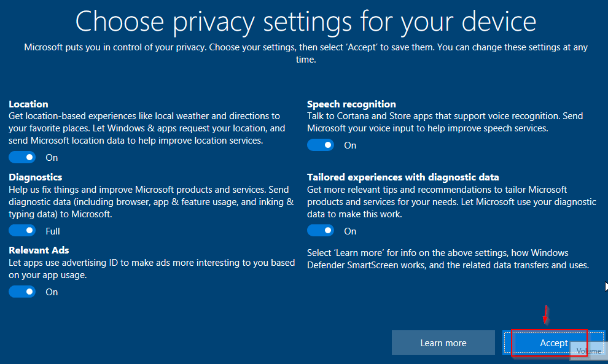Click the 'On' label beside Tailored experiences switch
608x364 pixels.
pyautogui.click(x=350, y=231)
